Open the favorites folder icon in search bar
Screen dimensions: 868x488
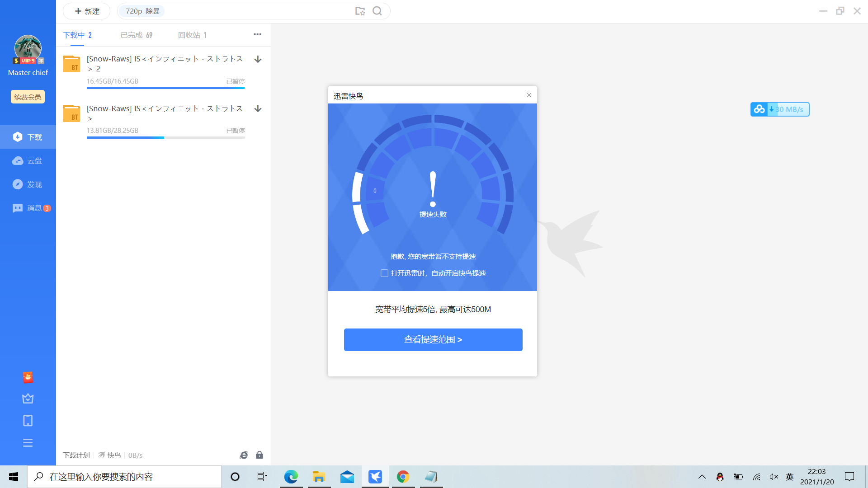pyautogui.click(x=360, y=11)
